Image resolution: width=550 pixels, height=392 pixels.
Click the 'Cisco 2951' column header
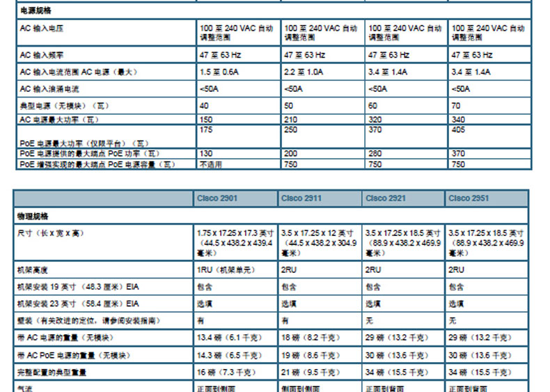click(x=469, y=198)
